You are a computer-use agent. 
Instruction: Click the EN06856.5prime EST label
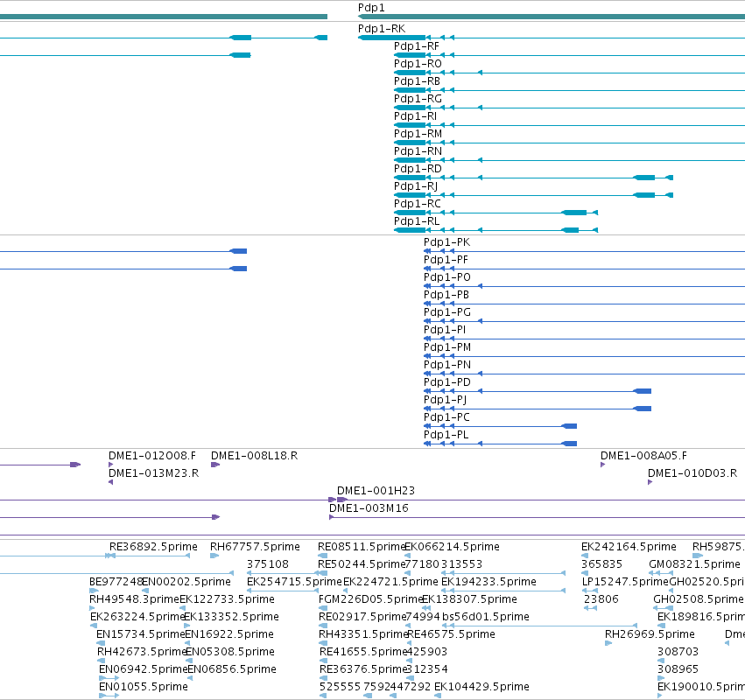232,669
